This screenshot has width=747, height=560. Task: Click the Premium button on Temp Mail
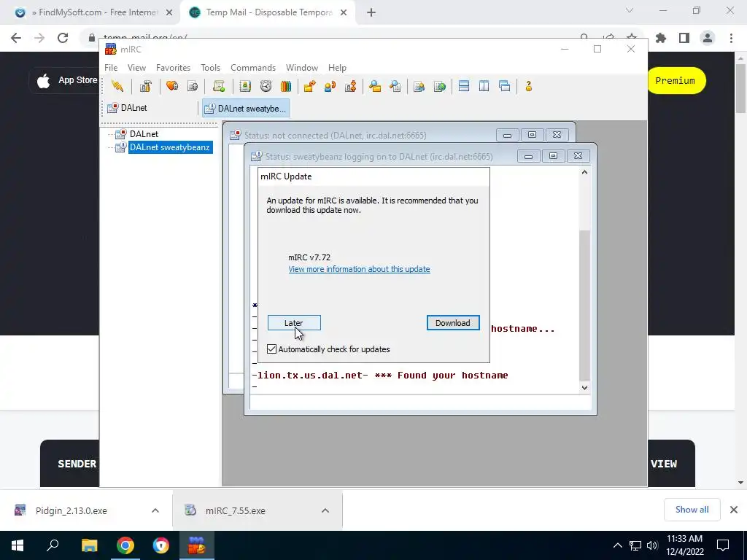pos(676,80)
